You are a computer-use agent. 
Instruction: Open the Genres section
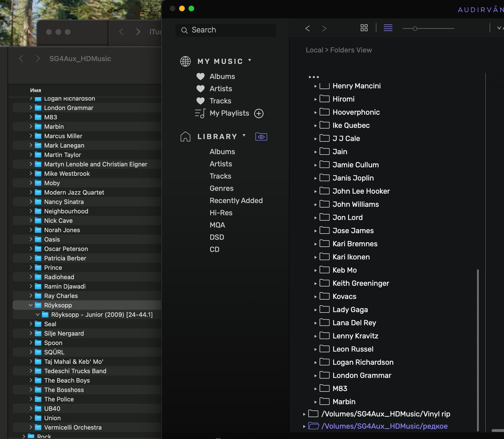[x=221, y=188]
